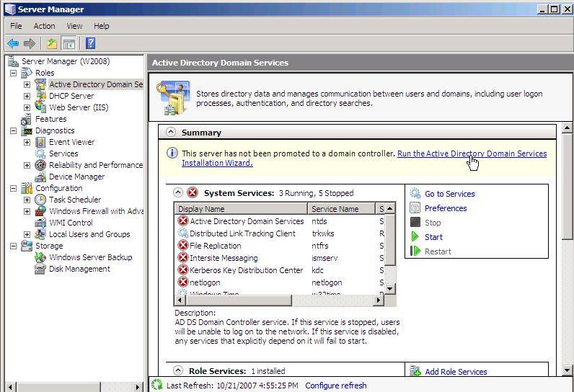Open the File menu
Viewport: 574px width, 392px height.
point(16,26)
